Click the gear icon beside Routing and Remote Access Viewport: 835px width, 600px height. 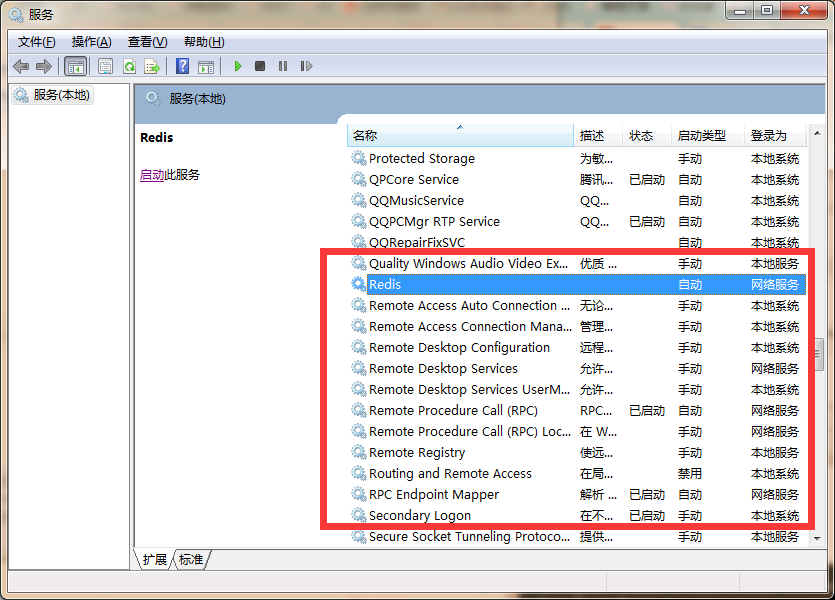[358, 473]
